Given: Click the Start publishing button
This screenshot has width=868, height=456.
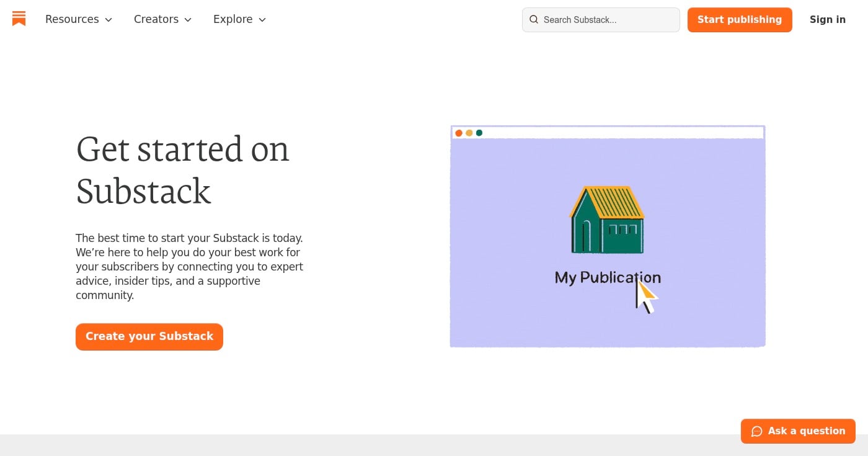Looking at the screenshot, I should pyautogui.click(x=740, y=20).
